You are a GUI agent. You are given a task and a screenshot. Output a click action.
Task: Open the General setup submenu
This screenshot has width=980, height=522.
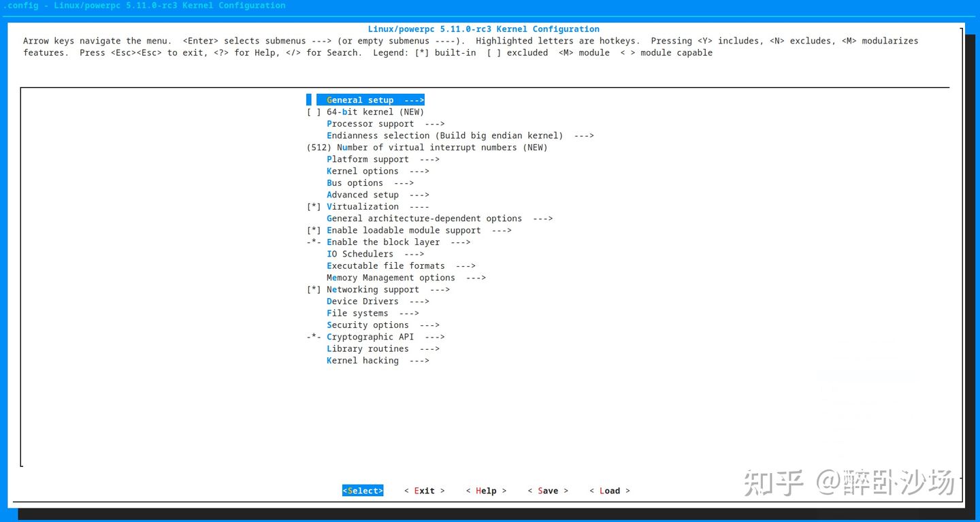click(x=365, y=100)
